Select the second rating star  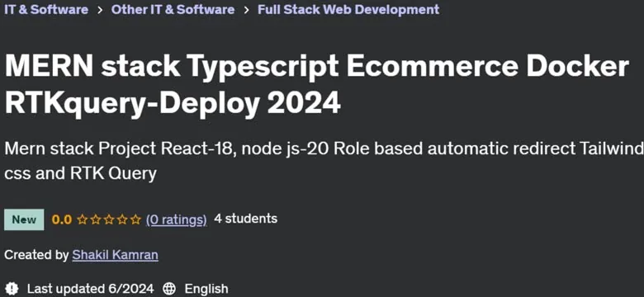coord(96,220)
